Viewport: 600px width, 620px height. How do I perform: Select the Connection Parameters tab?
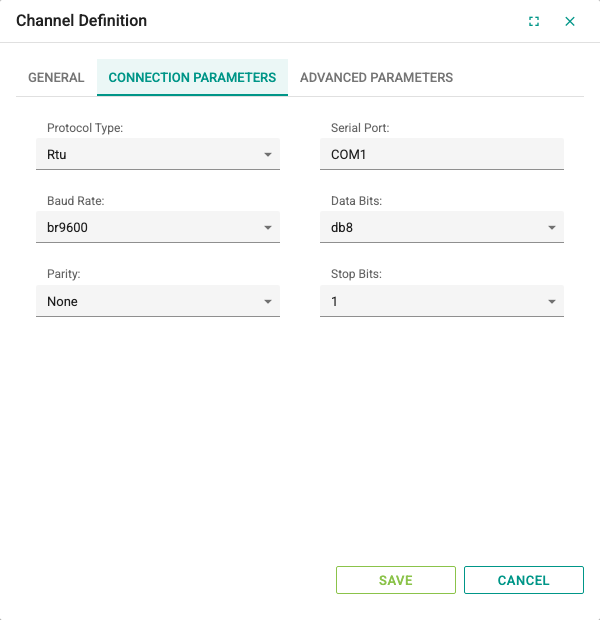point(192,78)
